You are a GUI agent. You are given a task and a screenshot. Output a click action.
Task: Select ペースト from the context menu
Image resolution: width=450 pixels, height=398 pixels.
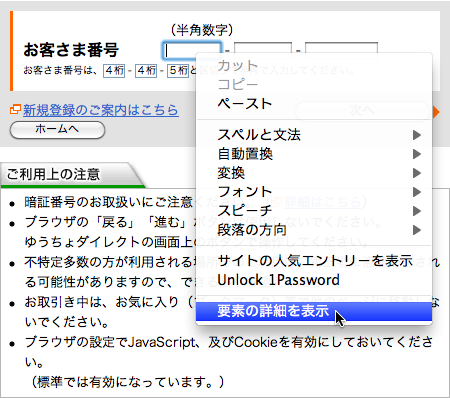tap(313, 104)
